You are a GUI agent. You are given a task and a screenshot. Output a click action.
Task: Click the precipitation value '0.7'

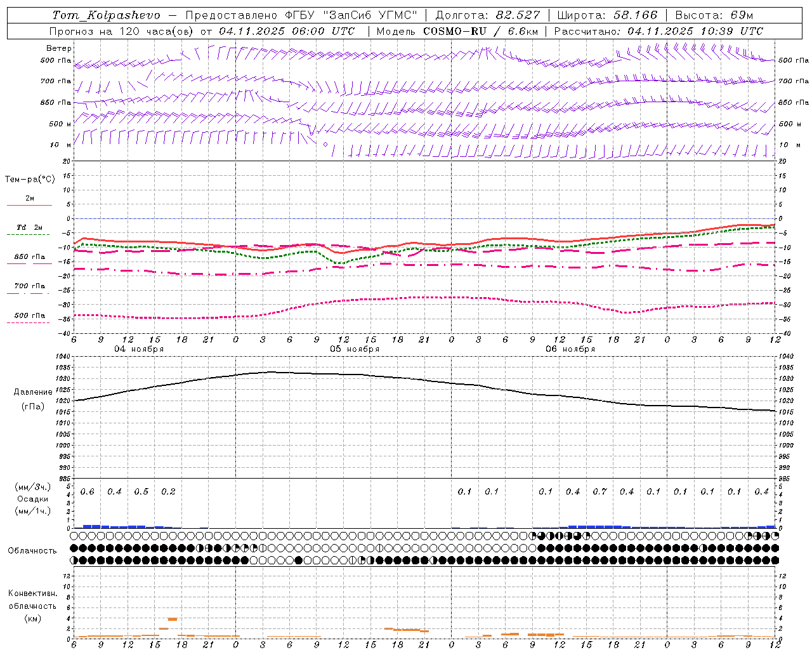(x=599, y=492)
